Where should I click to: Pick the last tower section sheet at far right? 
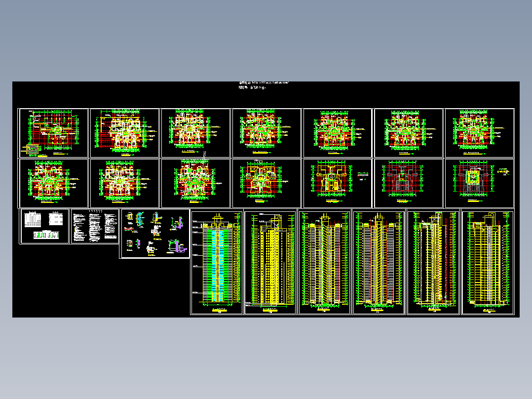pyautogui.click(x=488, y=263)
